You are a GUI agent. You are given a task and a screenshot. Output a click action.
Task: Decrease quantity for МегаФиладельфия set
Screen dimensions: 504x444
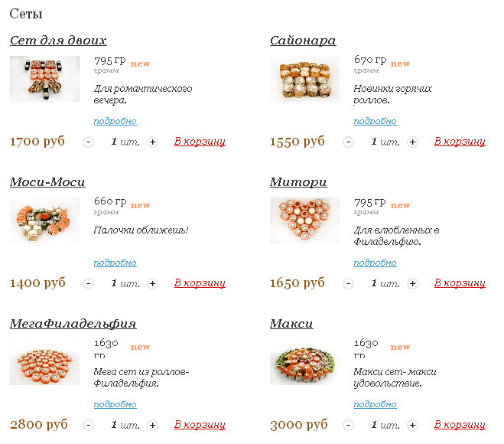88,425
